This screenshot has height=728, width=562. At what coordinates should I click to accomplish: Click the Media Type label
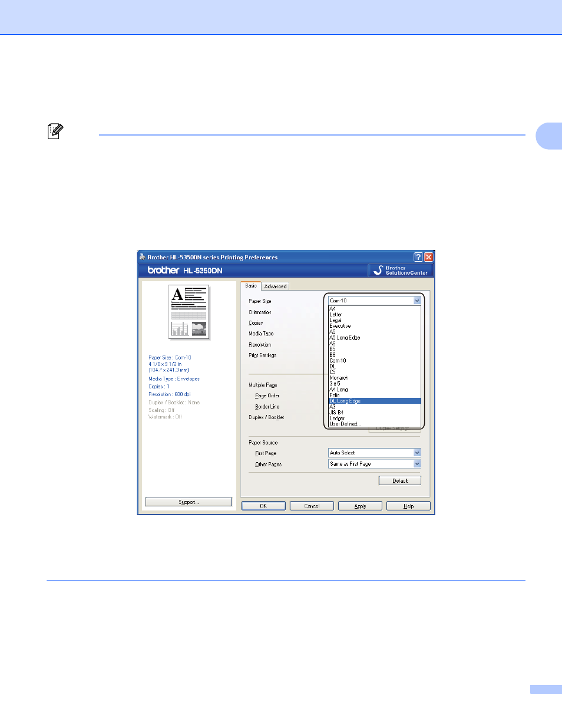click(x=261, y=334)
